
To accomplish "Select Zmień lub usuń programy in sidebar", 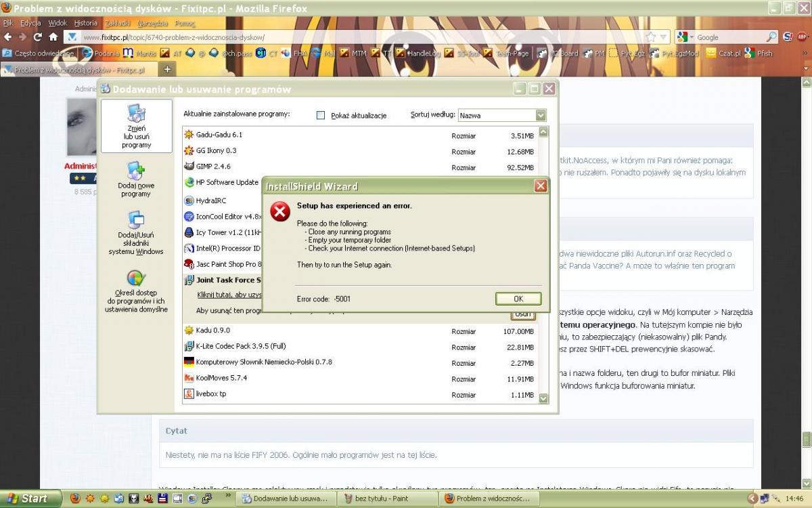I will 136,126.
